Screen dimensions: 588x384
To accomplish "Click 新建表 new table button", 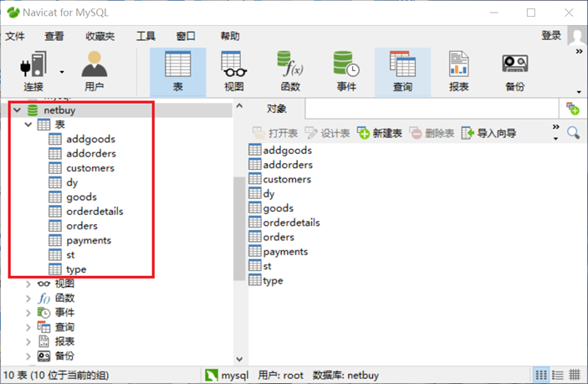I will pos(380,133).
